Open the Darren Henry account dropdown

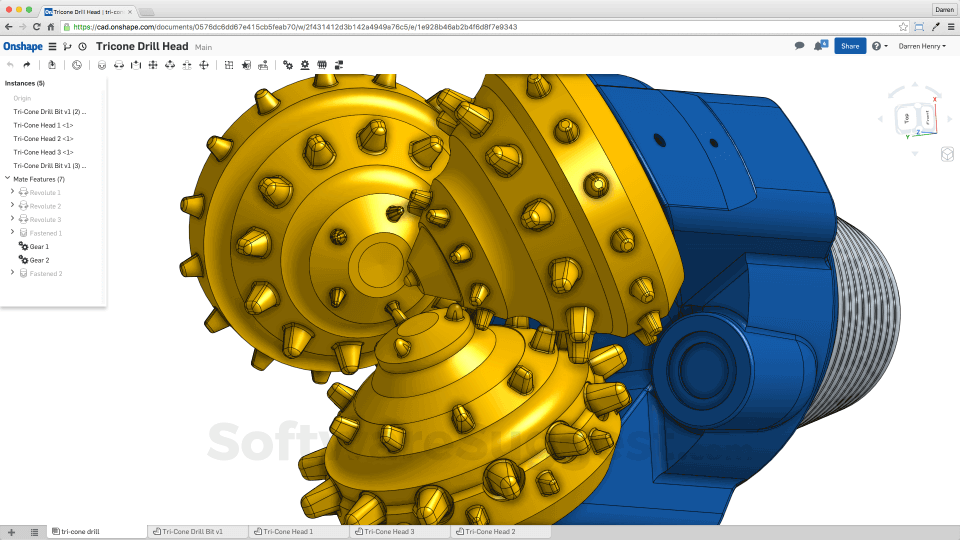(x=921, y=46)
